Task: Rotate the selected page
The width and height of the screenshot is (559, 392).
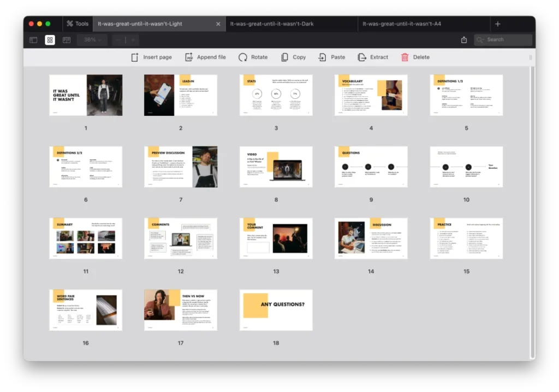Action: (243, 57)
